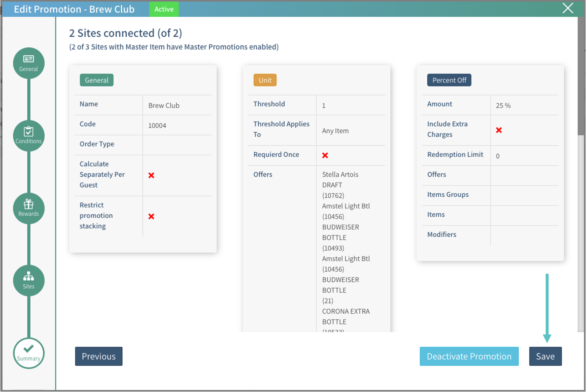Go to the Conditions step
This screenshot has width=586, height=392.
(29, 136)
